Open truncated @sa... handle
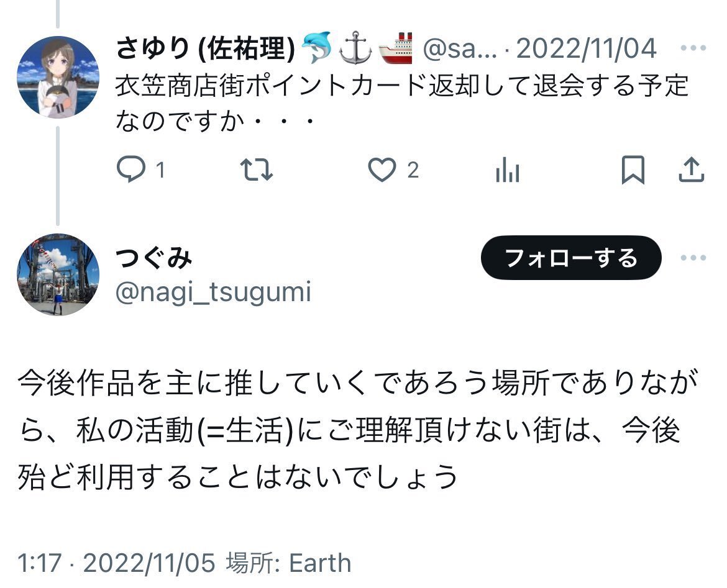 tap(460, 48)
